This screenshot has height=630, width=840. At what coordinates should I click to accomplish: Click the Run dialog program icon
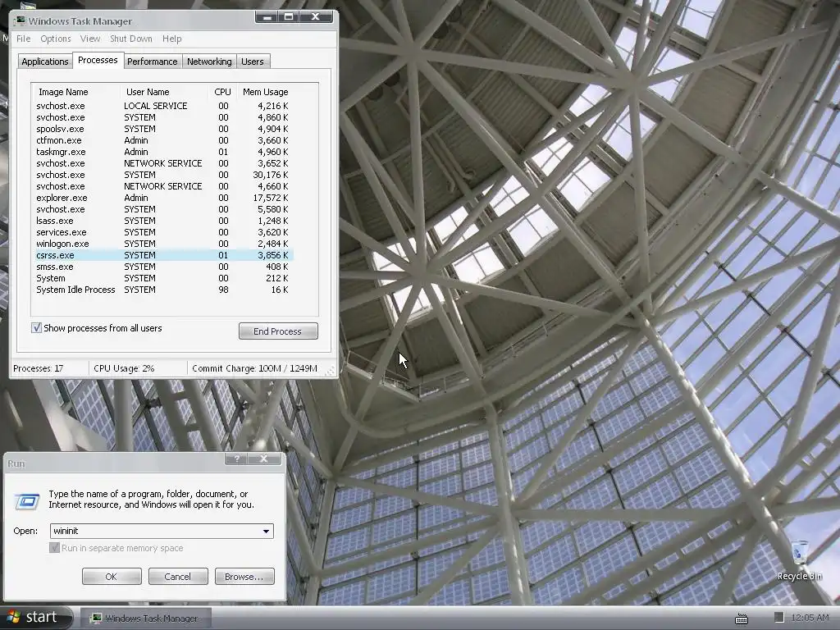click(x=27, y=501)
